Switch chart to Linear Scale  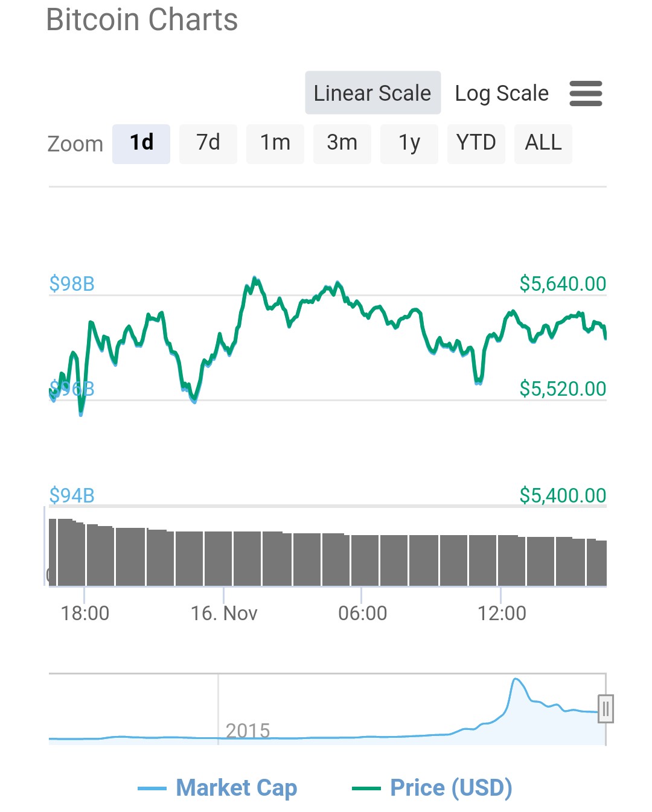pyautogui.click(x=372, y=93)
